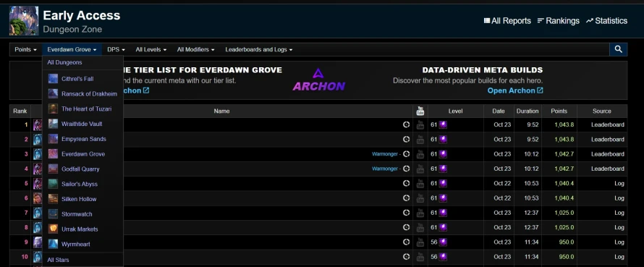Click the rank 10 circular report icon
The height and width of the screenshot is (267, 644).
click(x=406, y=257)
